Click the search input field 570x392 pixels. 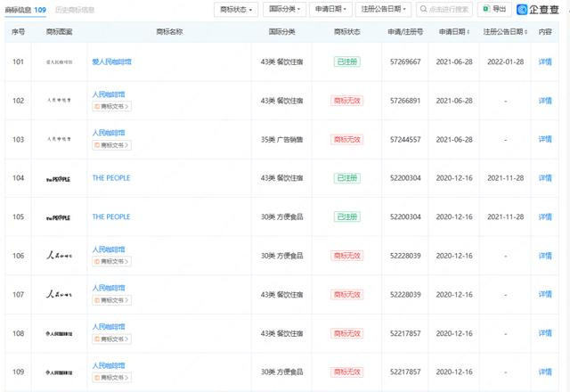pyautogui.click(x=450, y=9)
